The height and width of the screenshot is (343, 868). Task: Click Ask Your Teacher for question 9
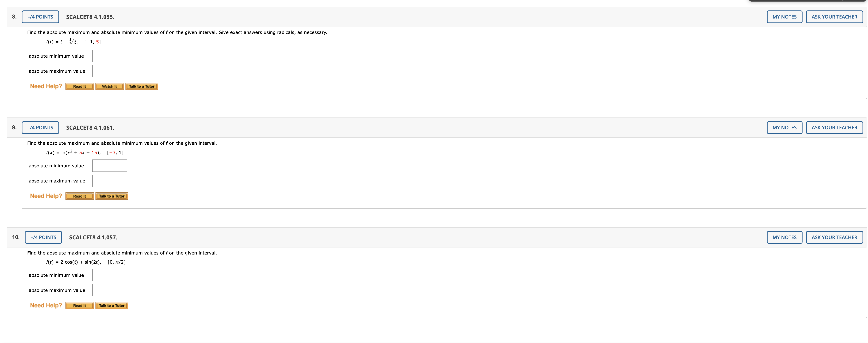tap(834, 127)
